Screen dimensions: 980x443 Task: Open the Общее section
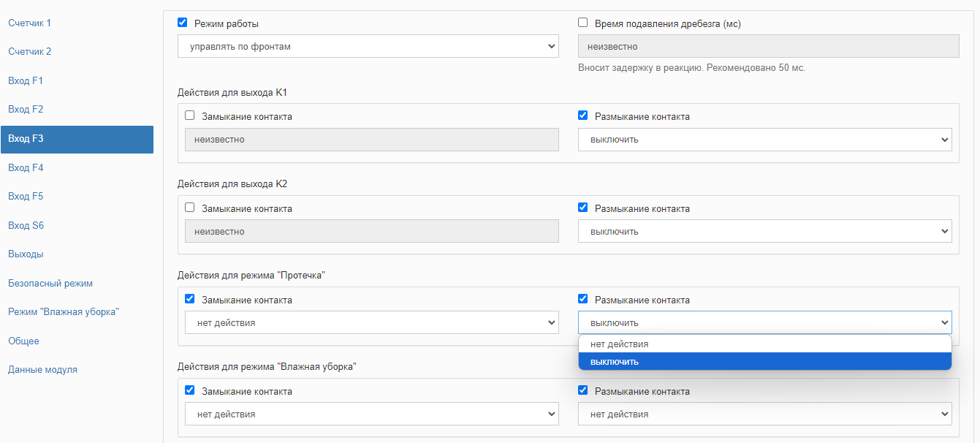[23, 341]
